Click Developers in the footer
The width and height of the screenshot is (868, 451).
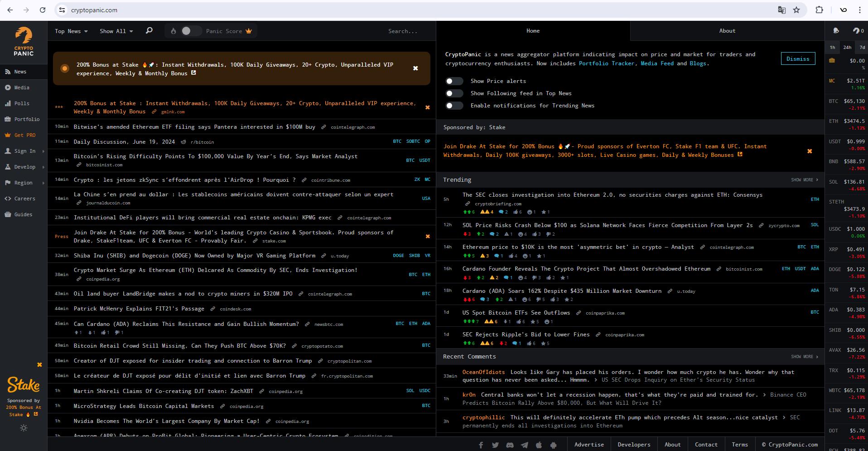[x=634, y=445]
